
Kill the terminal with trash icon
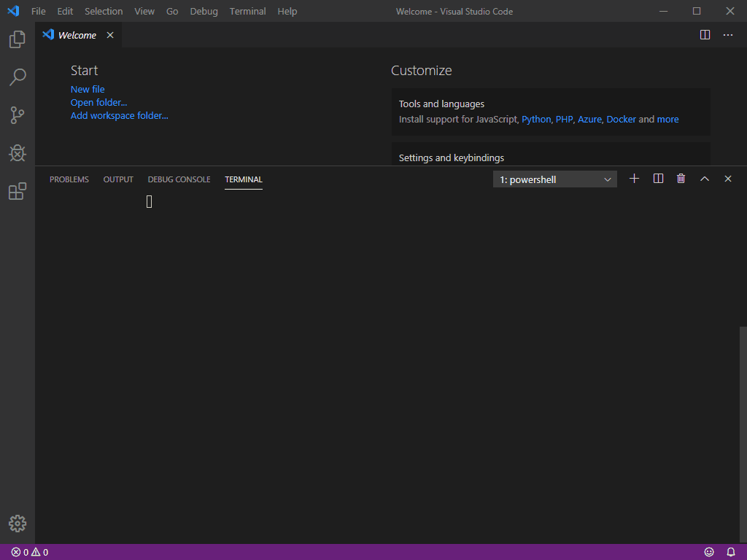681,179
